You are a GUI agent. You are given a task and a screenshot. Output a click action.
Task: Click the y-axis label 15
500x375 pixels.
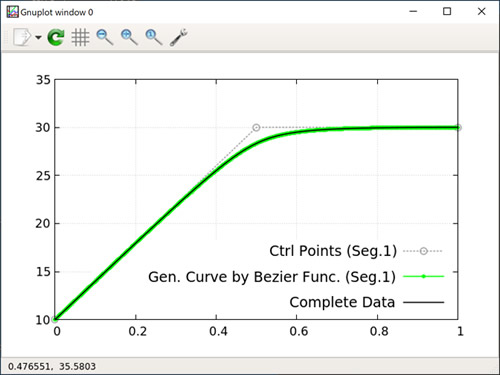43,272
